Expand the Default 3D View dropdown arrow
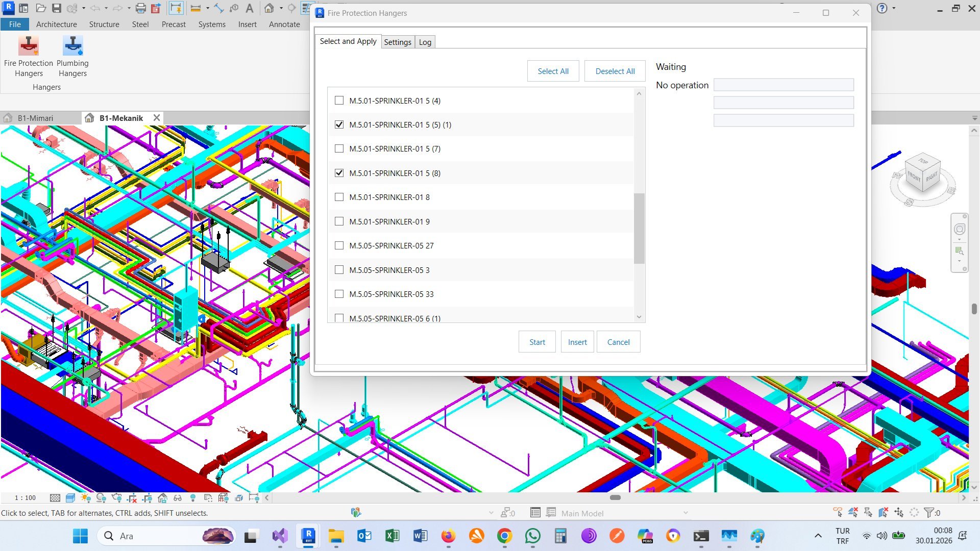 [281, 8]
